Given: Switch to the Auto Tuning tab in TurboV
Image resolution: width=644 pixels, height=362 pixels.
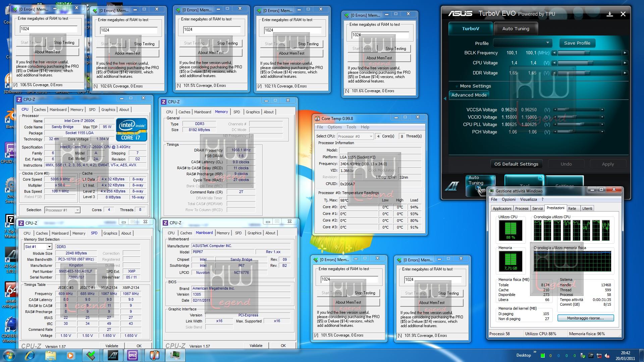Looking at the screenshot, I should (516, 28).
